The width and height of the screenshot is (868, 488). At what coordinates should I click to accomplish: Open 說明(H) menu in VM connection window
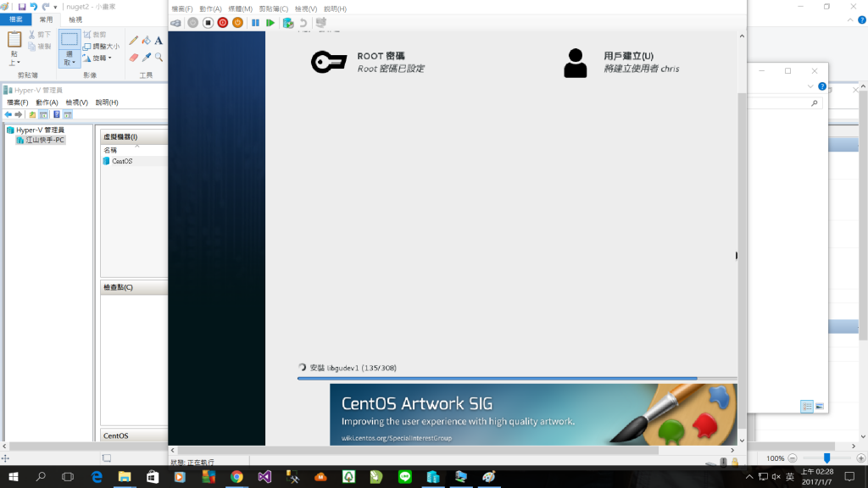[335, 8]
